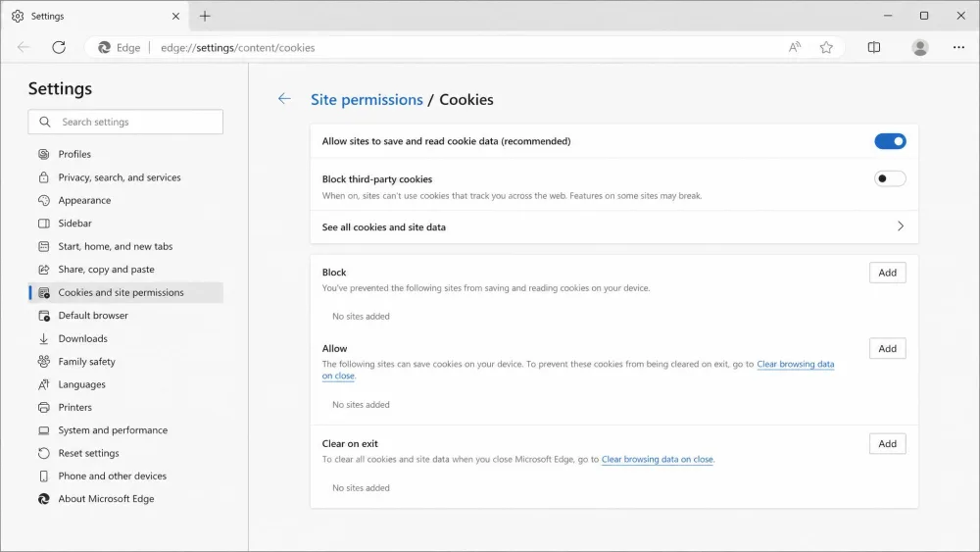Click 'No sites added' under Block
The height and width of the screenshot is (552, 980).
tap(361, 317)
